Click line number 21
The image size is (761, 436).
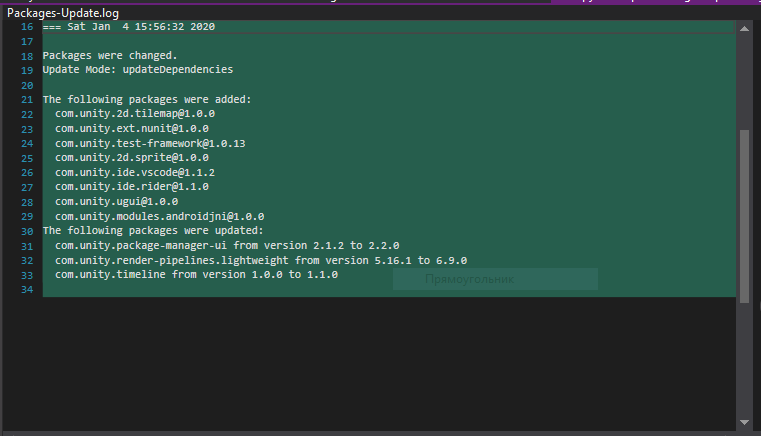point(27,100)
